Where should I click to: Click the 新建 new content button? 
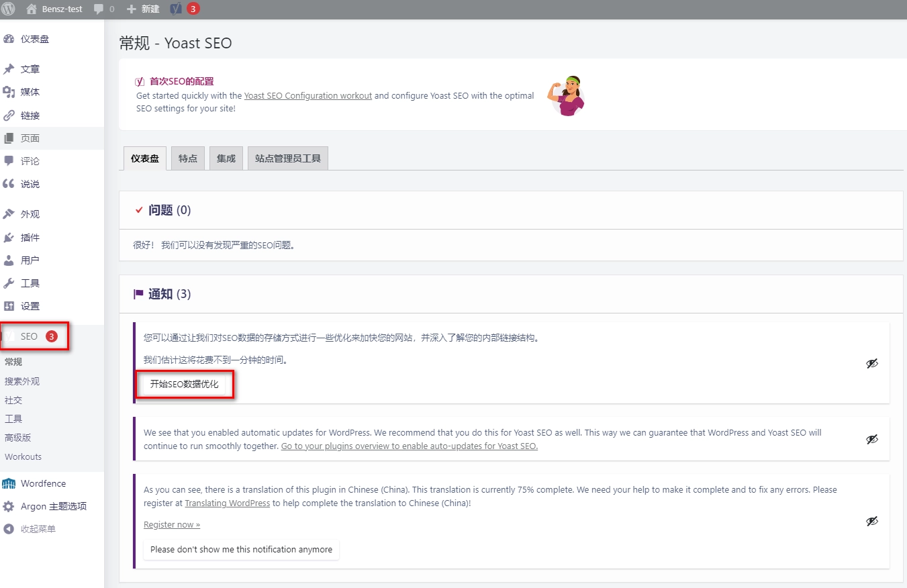pos(143,9)
